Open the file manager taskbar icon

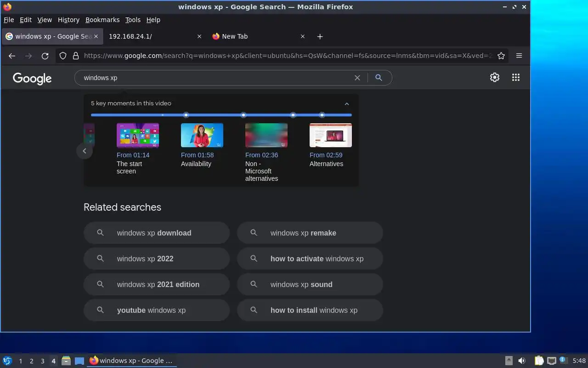[66, 361]
